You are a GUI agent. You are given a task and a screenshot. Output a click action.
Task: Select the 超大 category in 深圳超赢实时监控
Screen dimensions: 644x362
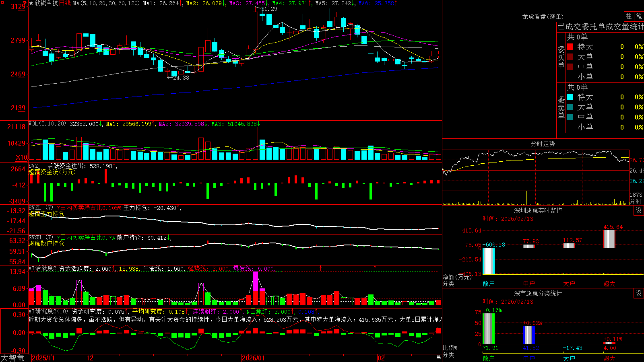tap(609, 284)
